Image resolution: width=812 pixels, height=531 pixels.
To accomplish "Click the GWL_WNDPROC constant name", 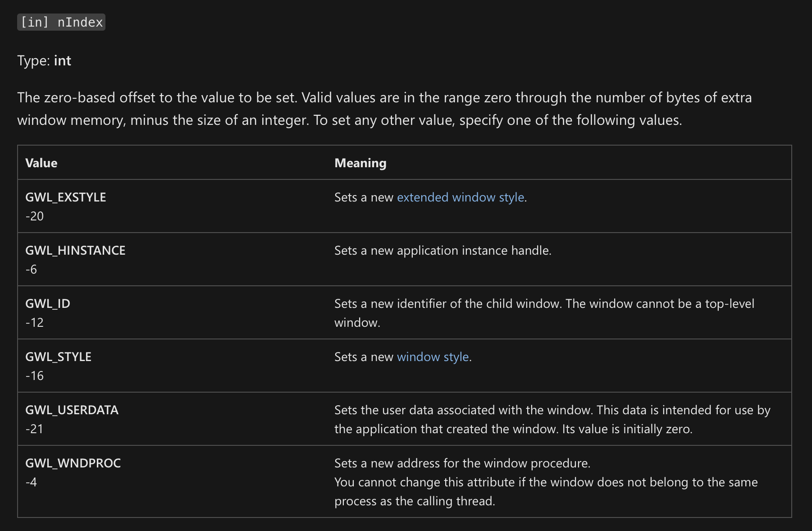I will point(73,463).
